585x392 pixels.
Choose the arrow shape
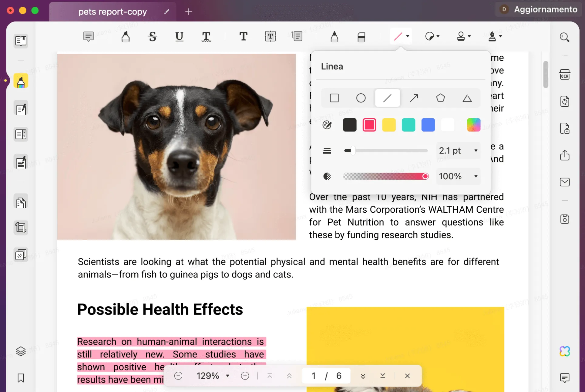pyautogui.click(x=414, y=98)
